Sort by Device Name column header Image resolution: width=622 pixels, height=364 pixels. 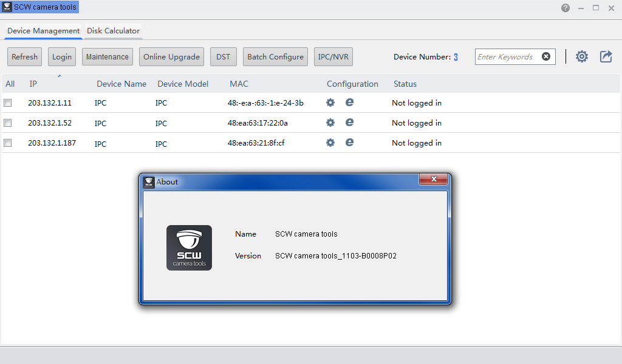tap(121, 84)
